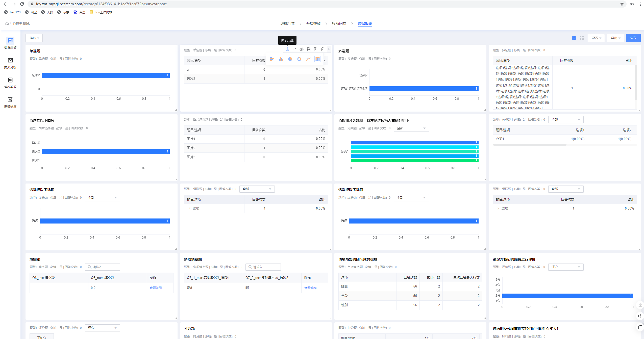Screen dimensions: 644x339
Task: Click bright green bottom bar in 分类1 chart
Action: (414, 160)
